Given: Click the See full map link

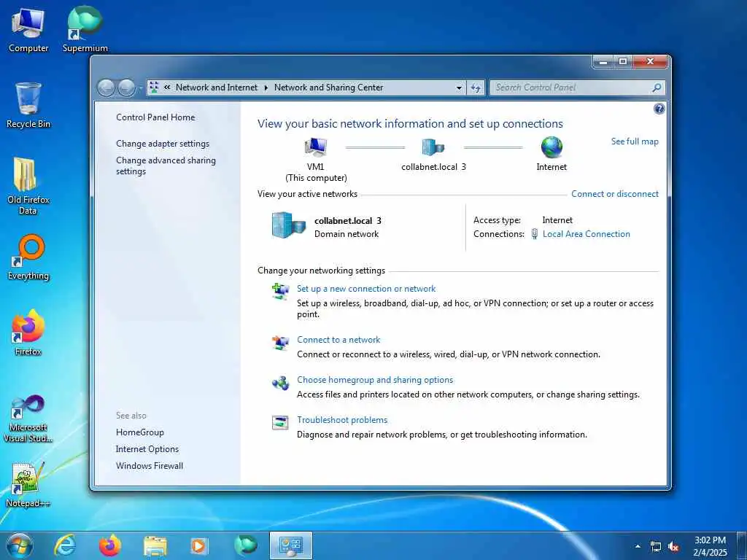Looking at the screenshot, I should coord(635,141).
